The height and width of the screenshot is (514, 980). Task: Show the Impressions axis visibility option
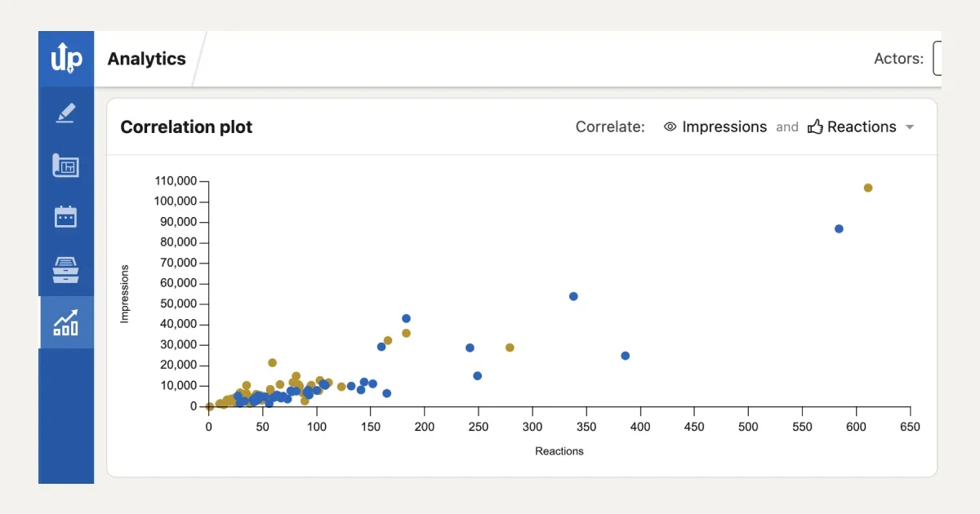[x=670, y=127]
